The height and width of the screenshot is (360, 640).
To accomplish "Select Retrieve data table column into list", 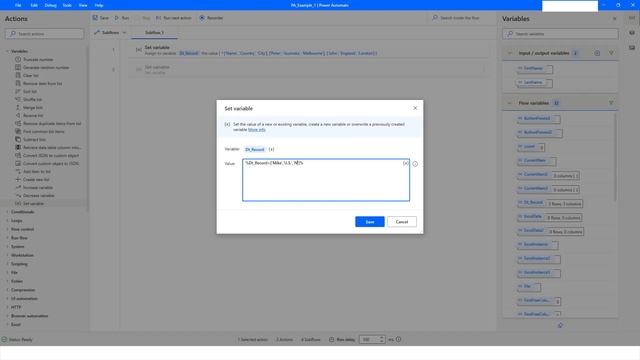I will coord(52,147).
